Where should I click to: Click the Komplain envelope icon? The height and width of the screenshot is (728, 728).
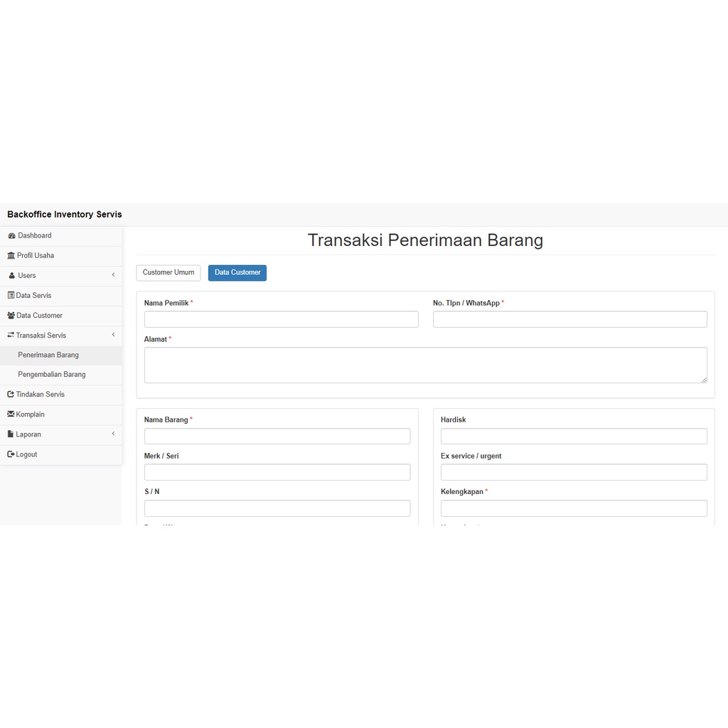[x=11, y=414]
